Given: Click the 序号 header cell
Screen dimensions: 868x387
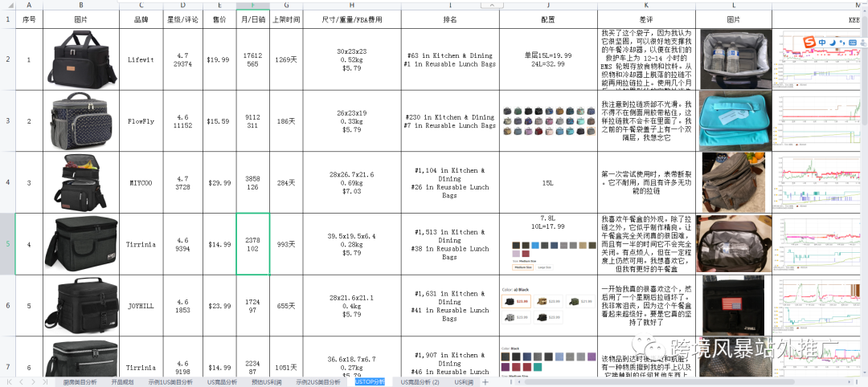Looking at the screenshot, I should click(29, 19).
